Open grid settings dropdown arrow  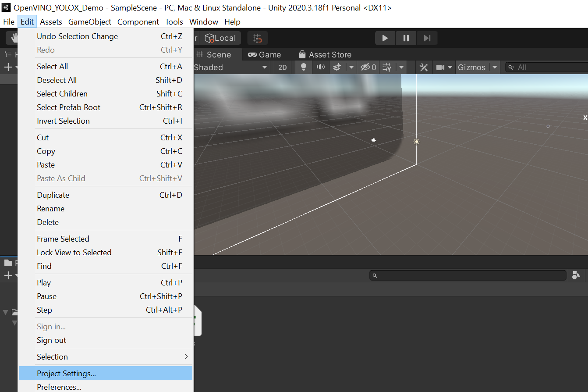tap(401, 67)
